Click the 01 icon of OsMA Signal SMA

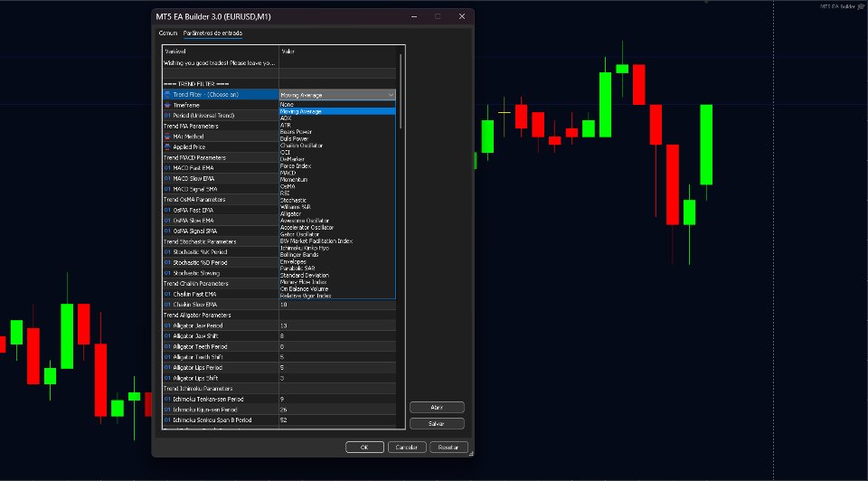pos(167,231)
